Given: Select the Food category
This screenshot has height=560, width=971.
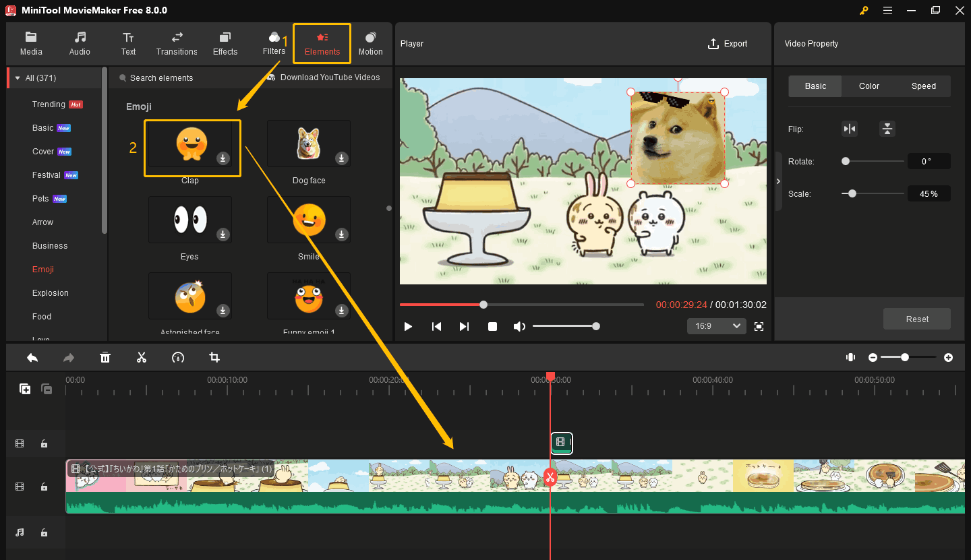Looking at the screenshot, I should click(42, 317).
